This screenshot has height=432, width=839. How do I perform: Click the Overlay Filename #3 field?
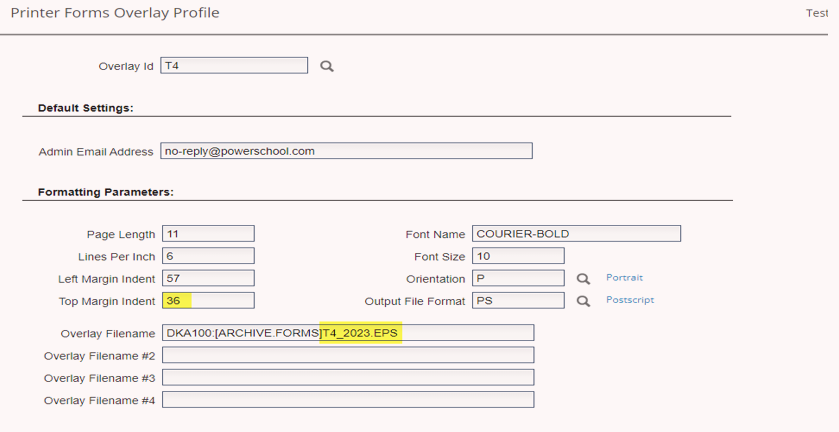pyautogui.click(x=347, y=377)
